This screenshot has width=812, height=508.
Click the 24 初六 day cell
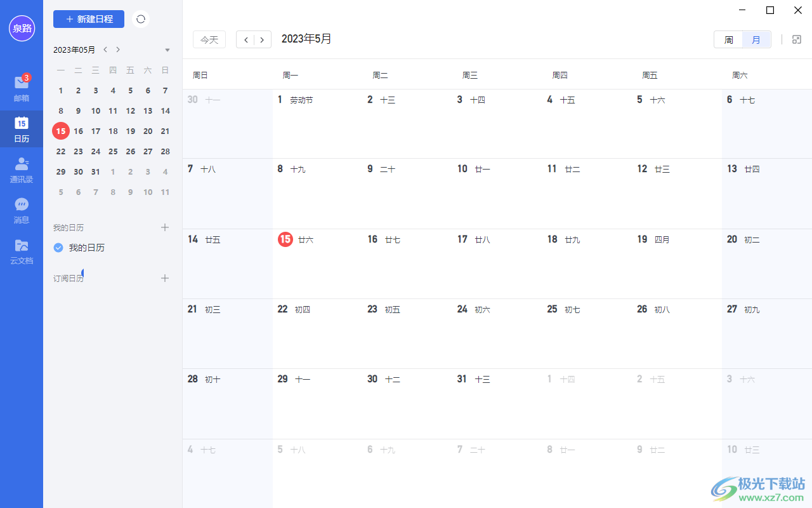coord(497,333)
